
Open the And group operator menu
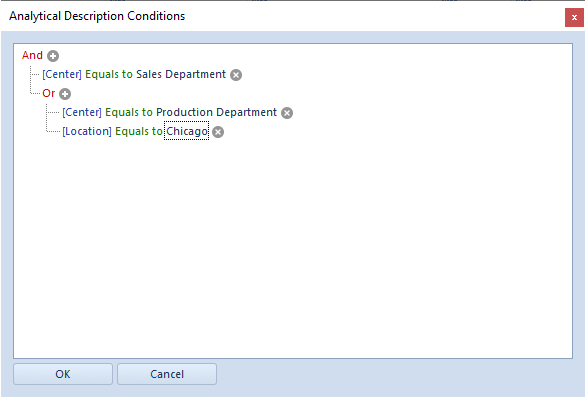pos(32,55)
